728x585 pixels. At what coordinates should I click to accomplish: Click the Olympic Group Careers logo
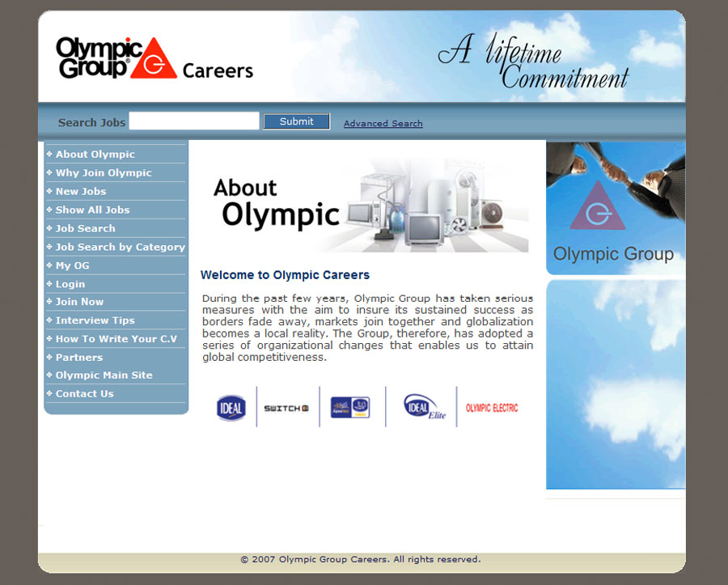[154, 58]
